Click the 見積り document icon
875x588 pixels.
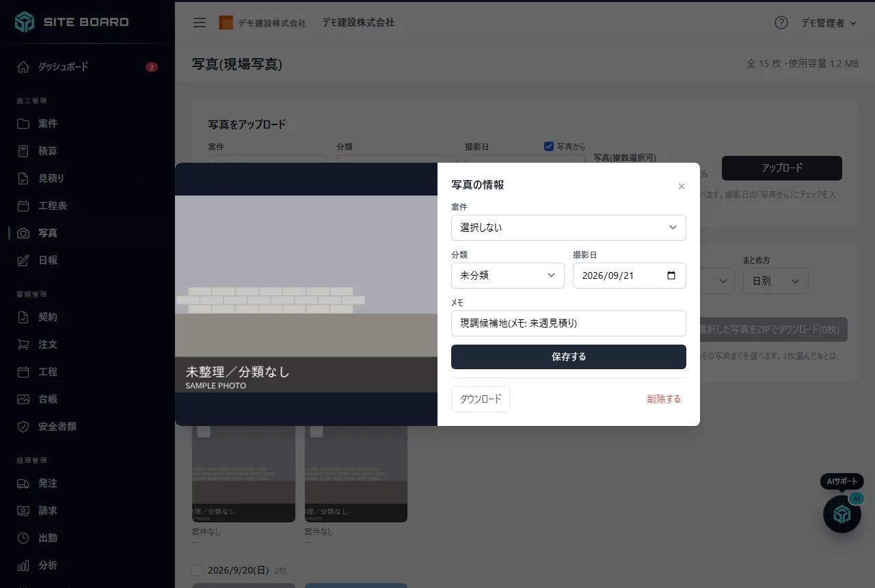23,178
